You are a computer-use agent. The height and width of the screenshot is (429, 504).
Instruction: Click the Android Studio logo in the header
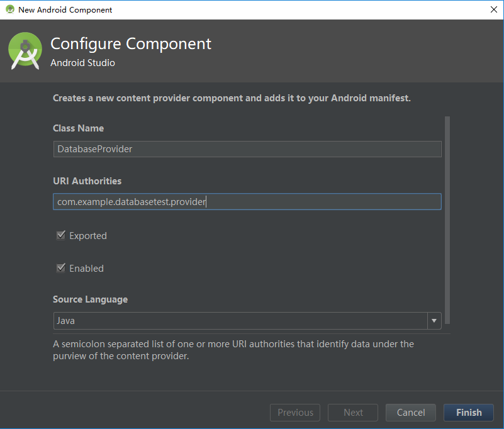pos(26,52)
